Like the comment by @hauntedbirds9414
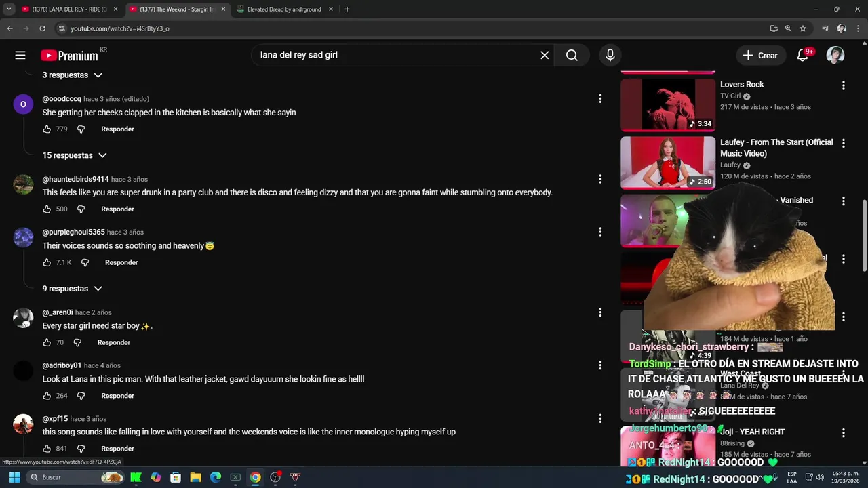Viewport: 868px width, 488px height. pos(47,209)
